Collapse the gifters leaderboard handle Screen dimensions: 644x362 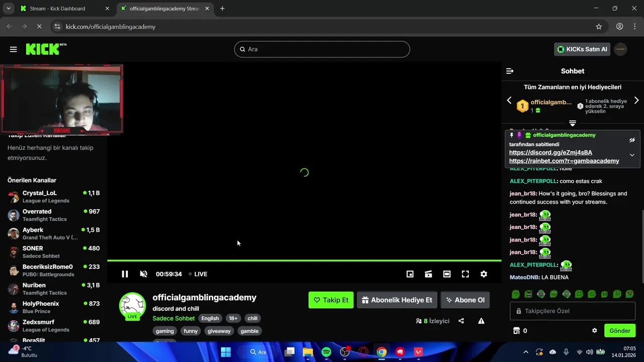(x=573, y=123)
